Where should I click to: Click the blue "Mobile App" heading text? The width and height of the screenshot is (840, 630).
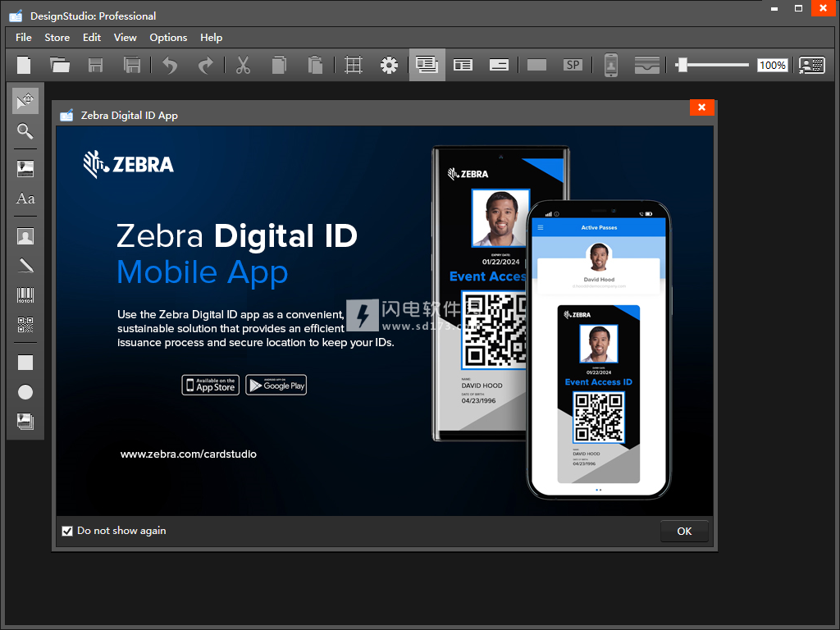(x=203, y=272)
